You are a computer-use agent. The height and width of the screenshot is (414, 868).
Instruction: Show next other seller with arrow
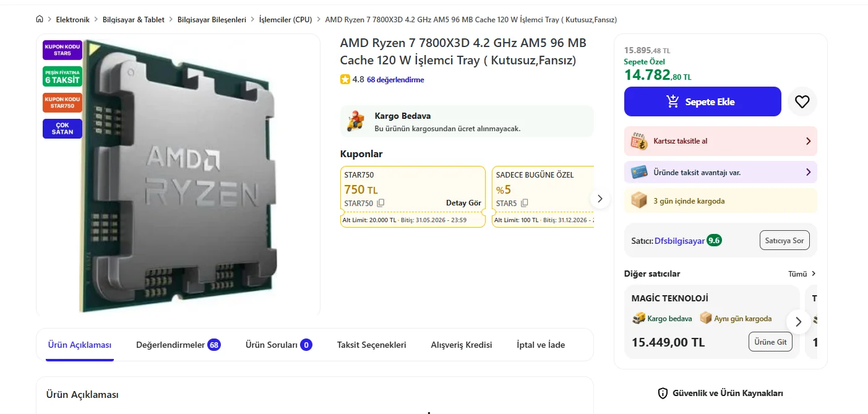(799, 322)
